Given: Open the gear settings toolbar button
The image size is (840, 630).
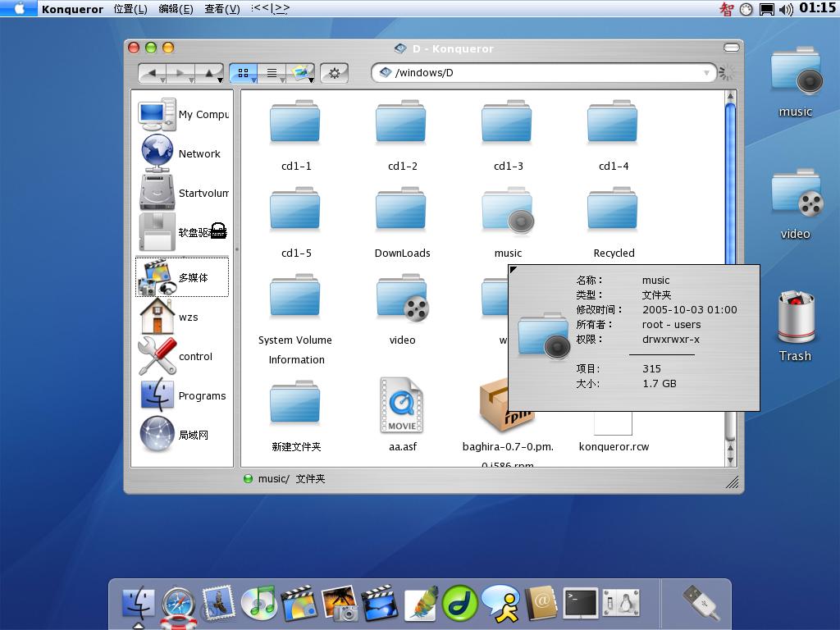Looking at the screenshot, I should pos(335,73).
